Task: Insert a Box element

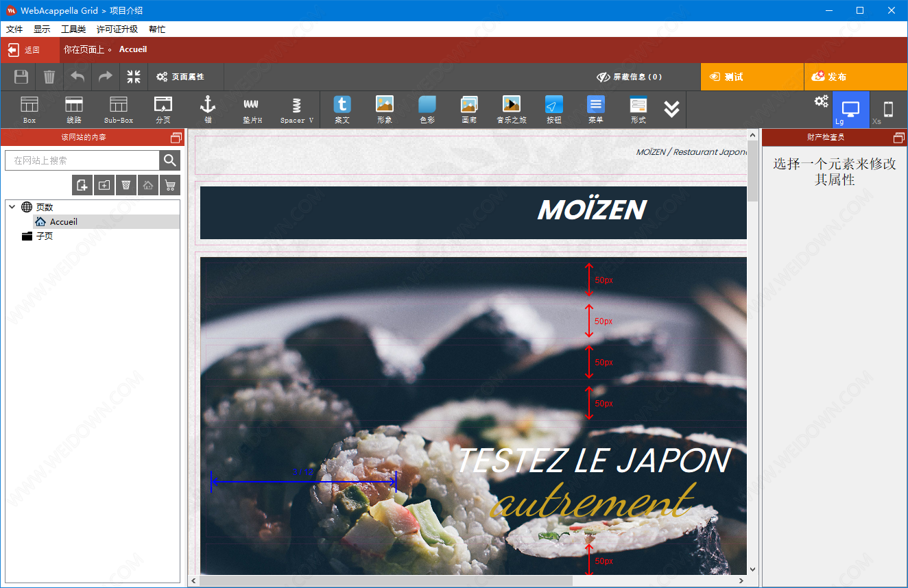Action: pos(29,110)
